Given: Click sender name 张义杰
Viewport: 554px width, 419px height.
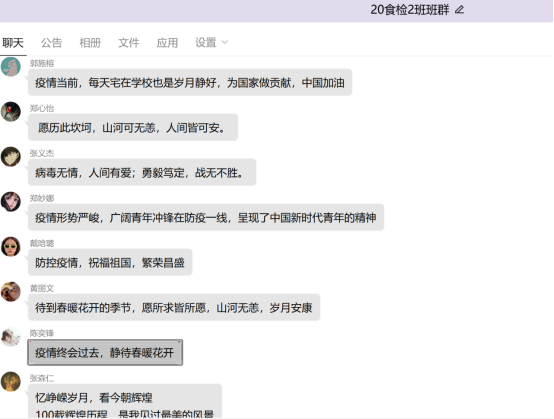Looking at the screenshot, I should pos(42,153).
